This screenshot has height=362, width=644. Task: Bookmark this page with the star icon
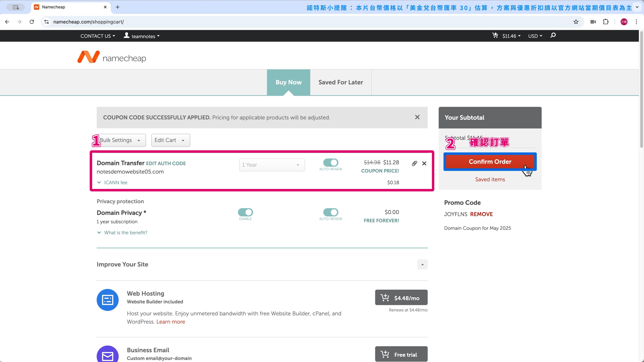click(x=576, y=22)
